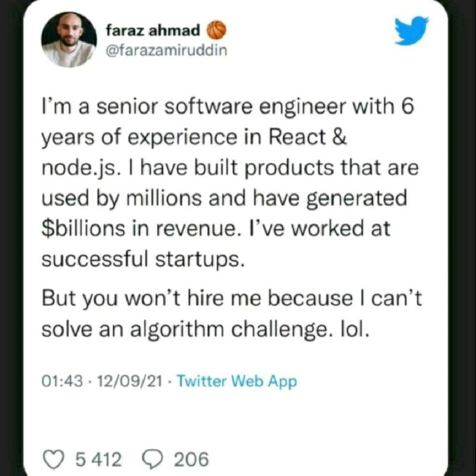Click the display name "faraz ahmad"
This screenshot has width=476, height=476.
coord(153,31)
